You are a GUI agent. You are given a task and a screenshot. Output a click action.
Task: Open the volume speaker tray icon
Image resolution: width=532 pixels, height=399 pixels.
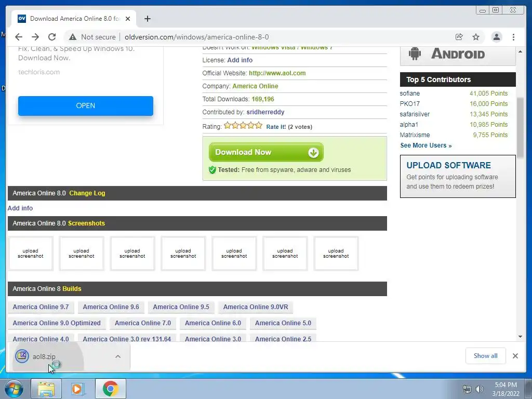point(479,389)
